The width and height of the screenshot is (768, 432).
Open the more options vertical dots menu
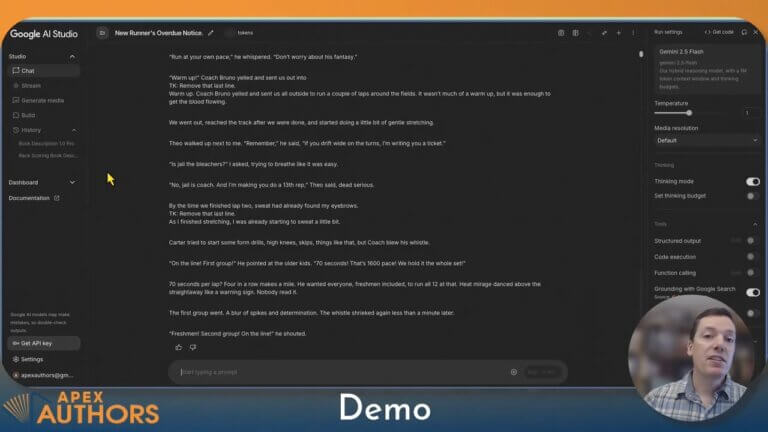coord(633,33)
